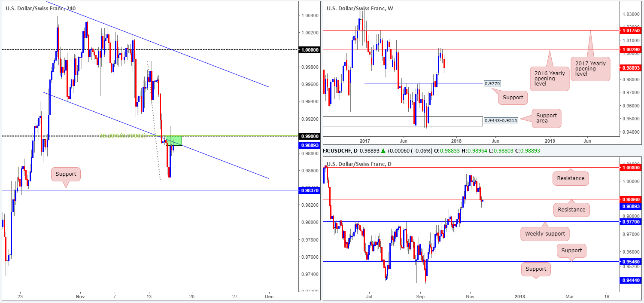
Task: Click the 'Jul' label on daily time axis
Action: tap(369, 297)
